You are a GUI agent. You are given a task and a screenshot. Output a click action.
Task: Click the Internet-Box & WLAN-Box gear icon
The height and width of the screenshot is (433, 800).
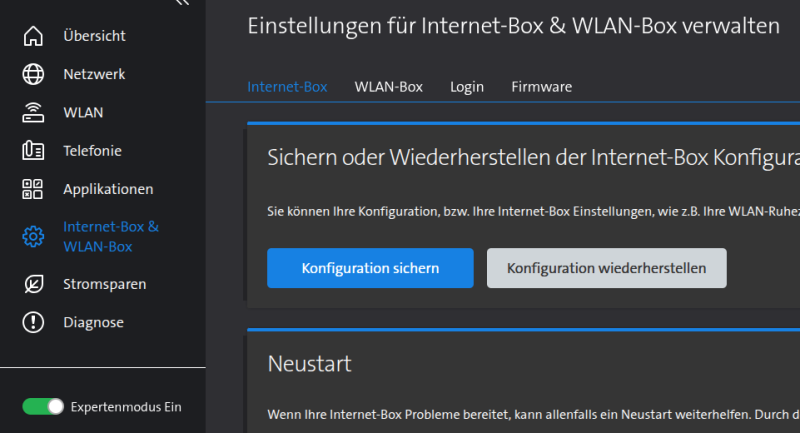pyautogui.click(x=33, y=236)
